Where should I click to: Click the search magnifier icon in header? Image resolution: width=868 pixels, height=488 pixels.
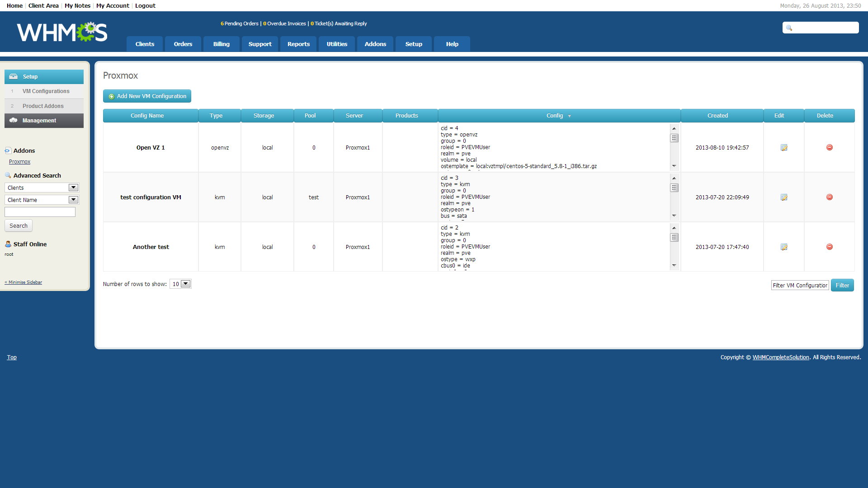tap(789, 28)
